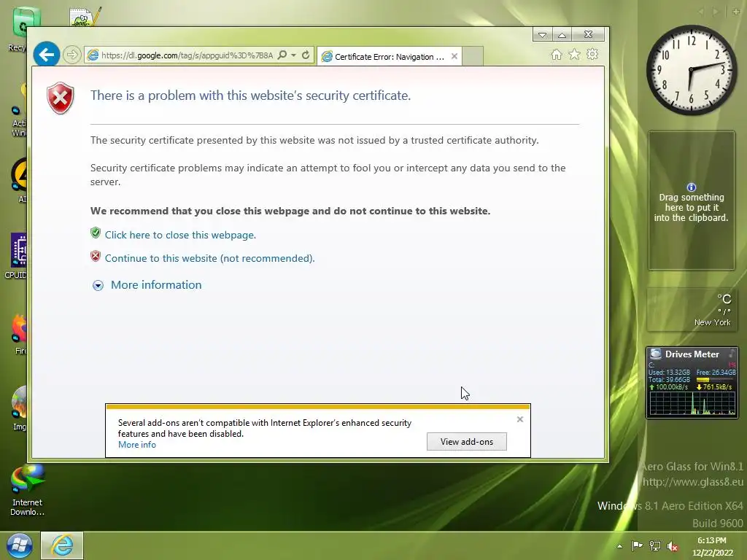Open the 6:13 PM clock and date

[x=712, y=546]
